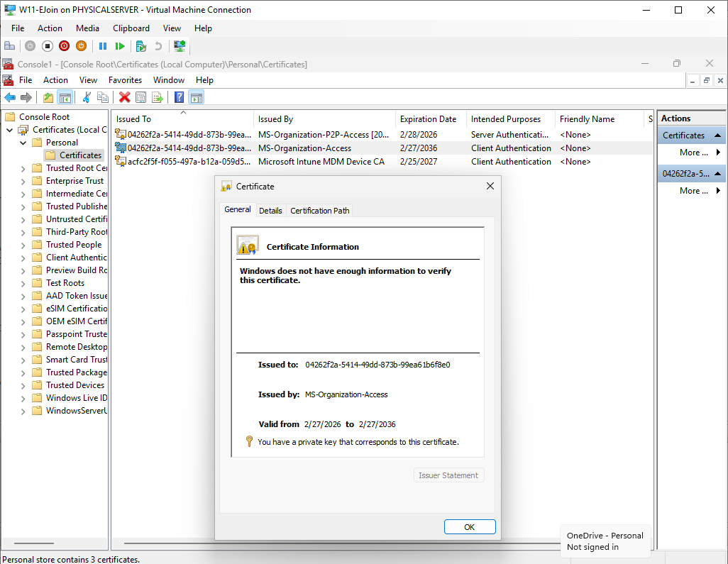The width and height of the screenshot is (728, 564).
Task: Open VM window Media menu
Action: pyautogui.click(x=87, y=28)
